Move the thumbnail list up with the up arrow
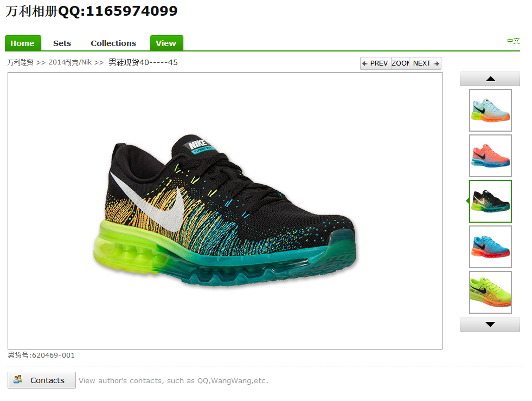The width and height of the screenshot is (532, 401). pos(490,79)
